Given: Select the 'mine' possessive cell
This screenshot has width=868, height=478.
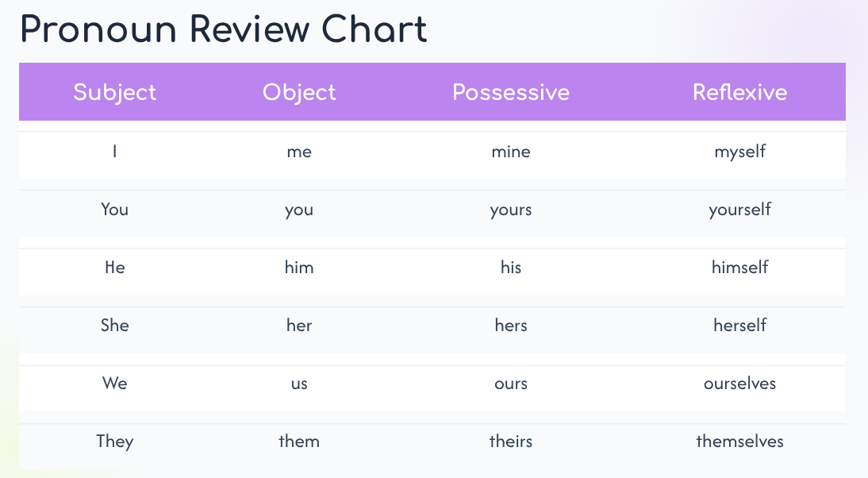Looking at the screenshot, I should click(511, 151).
